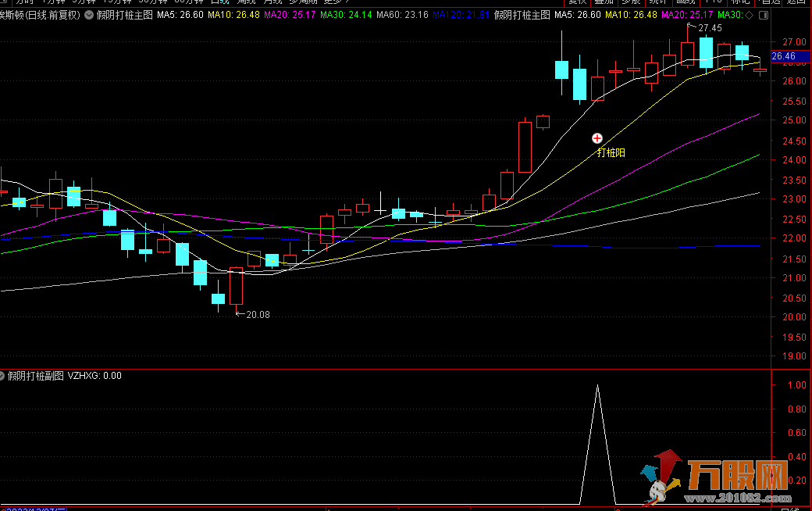The image size is (812, 511).
Task: Switch to the 周线 weekly period tab
Action: pos(247,2)
